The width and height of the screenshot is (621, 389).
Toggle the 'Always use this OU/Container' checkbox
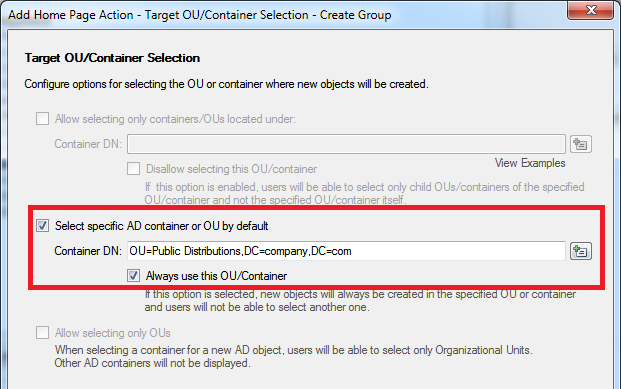point(133,275)
